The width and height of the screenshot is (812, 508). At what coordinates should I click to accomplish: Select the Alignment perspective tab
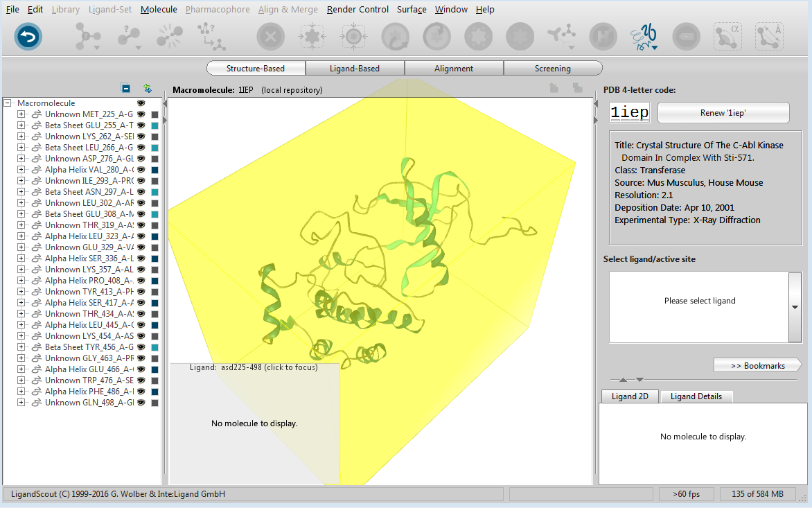[x=454, y=69]
